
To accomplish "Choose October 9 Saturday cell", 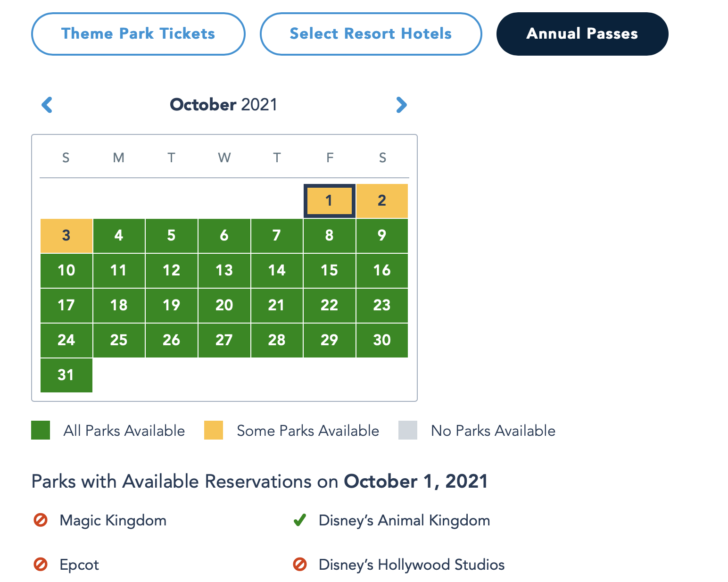I will (382, 235).
